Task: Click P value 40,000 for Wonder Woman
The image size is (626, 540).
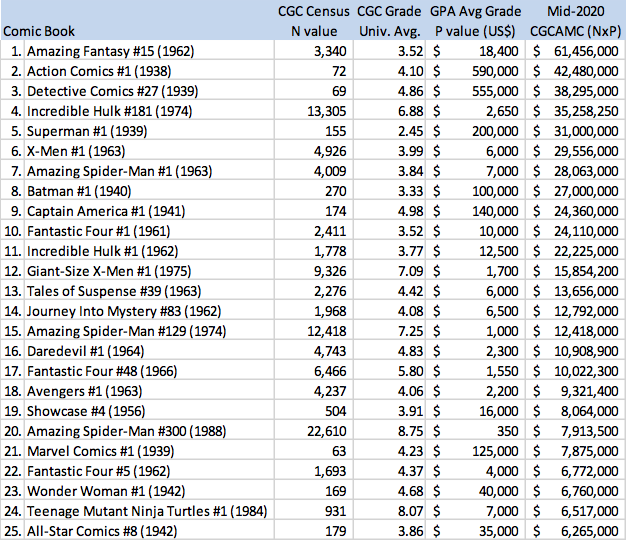Action: click(499, 491)
